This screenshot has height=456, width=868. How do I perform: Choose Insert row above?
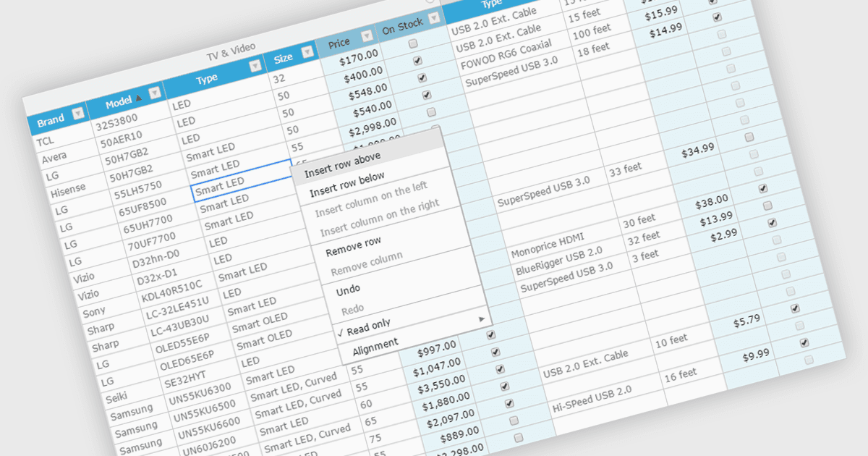click(x=343, y=165)
